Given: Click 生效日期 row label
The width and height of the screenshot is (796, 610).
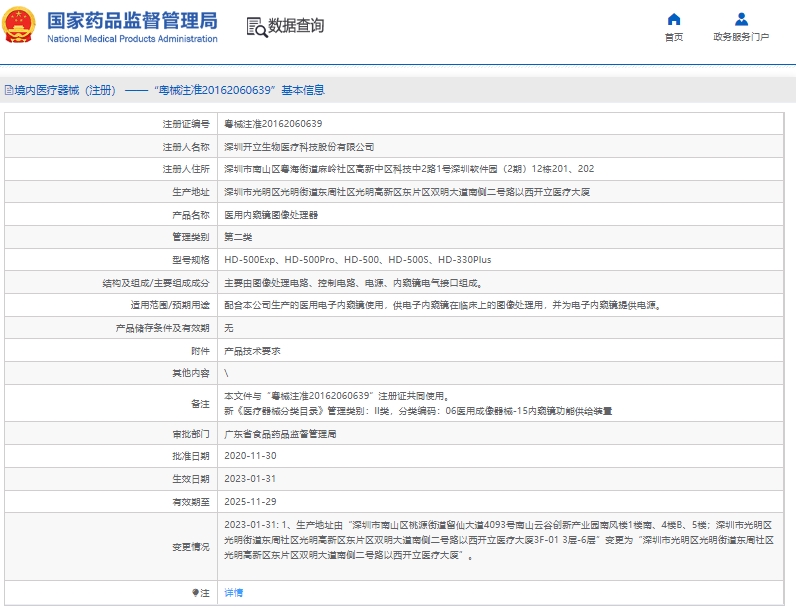Looking at the screenshot, I should click(x=190, y=479).
